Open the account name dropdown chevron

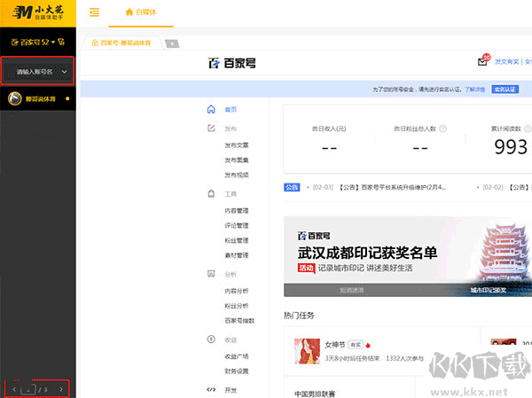[64, 72]
